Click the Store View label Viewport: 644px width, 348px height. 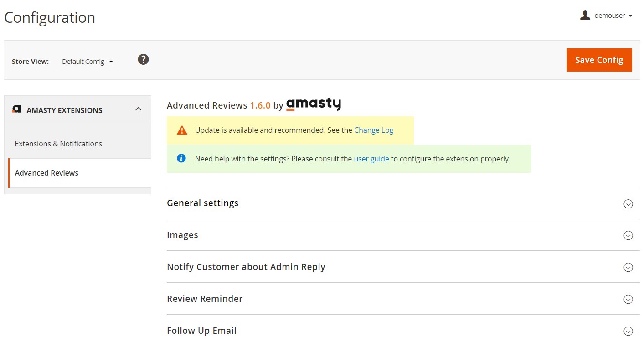click(x=30, y=62)
